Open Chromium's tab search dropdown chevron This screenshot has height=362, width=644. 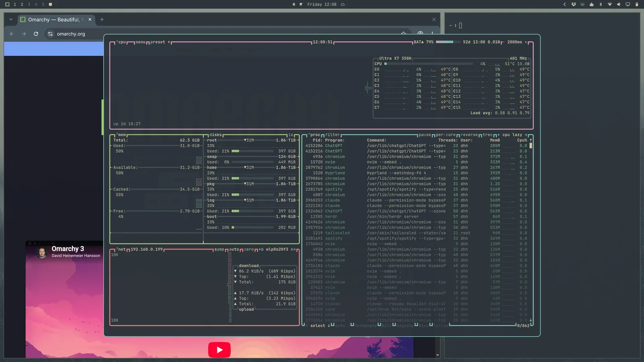11,19
